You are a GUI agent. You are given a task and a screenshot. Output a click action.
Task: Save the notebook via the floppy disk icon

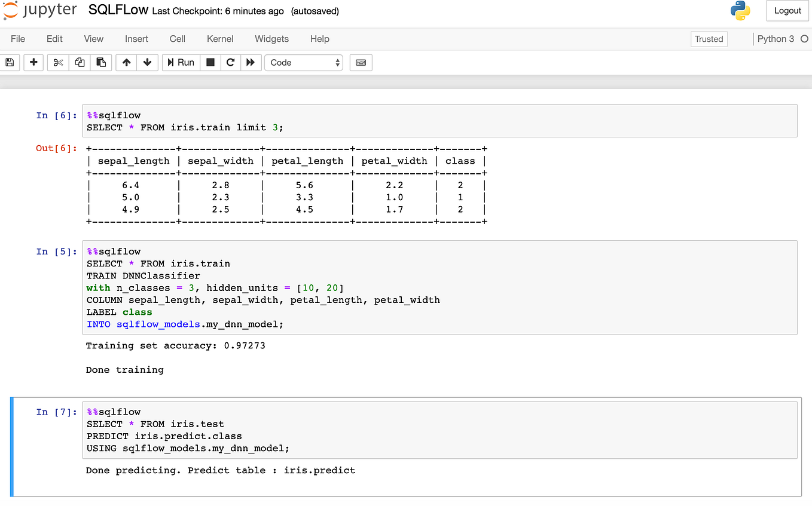[10, 62]
